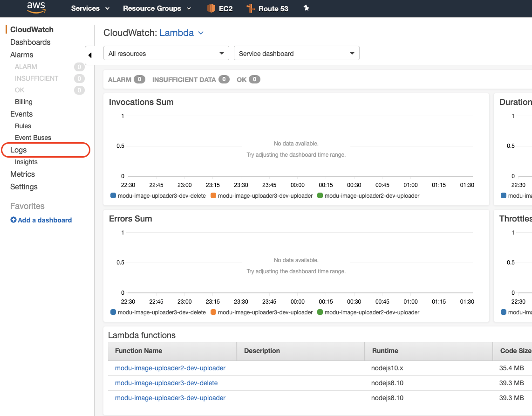
Task: Open Events in the sidebar
Action: [x=21, y=114]
